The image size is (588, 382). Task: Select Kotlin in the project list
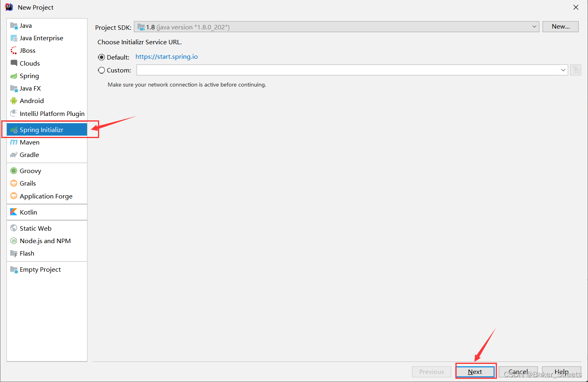tap(47, 212)
